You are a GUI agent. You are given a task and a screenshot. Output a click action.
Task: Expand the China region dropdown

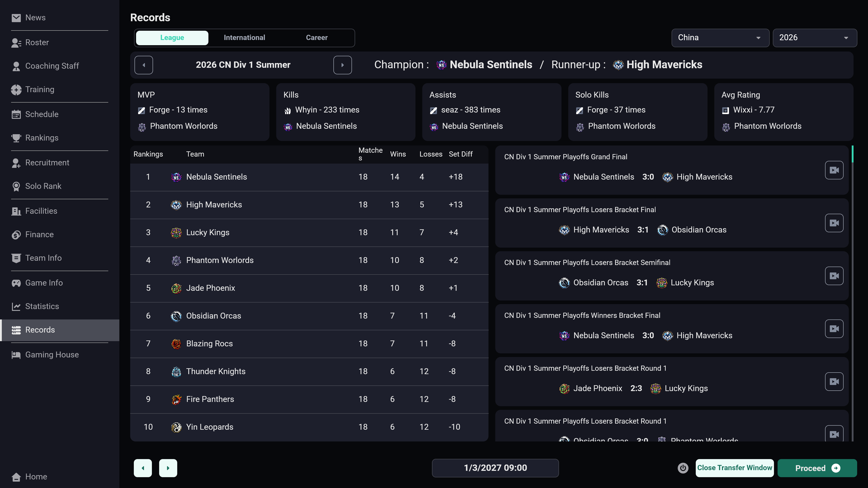click(x=720, y=38)
